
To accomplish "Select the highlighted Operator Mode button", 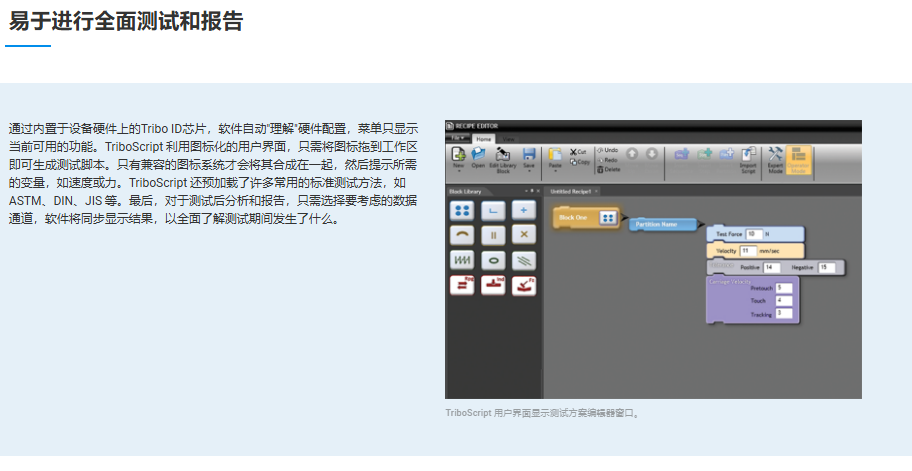I will (799, 160).
